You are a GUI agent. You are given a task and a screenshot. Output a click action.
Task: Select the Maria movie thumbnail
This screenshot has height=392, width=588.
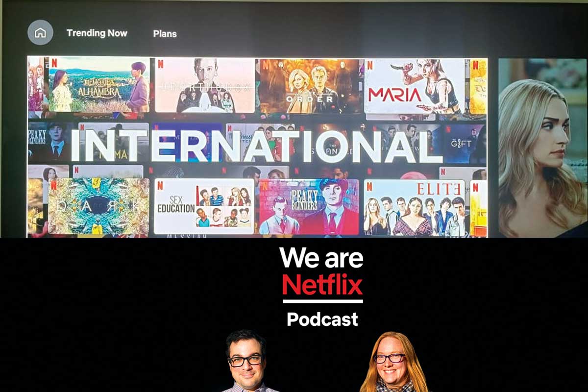click(x=414, y=87)
